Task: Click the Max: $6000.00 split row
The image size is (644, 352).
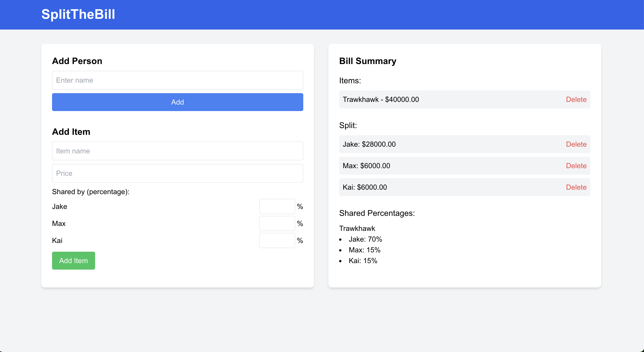Action: point(366,166)
